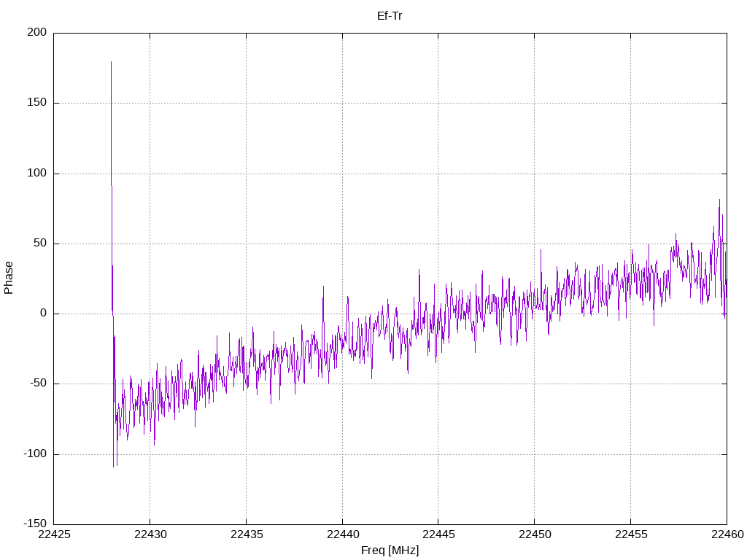Click the -100 y-axis tick label
This screenshot has height=560, width=747.
pyautogui.click(x=35, y=454)
